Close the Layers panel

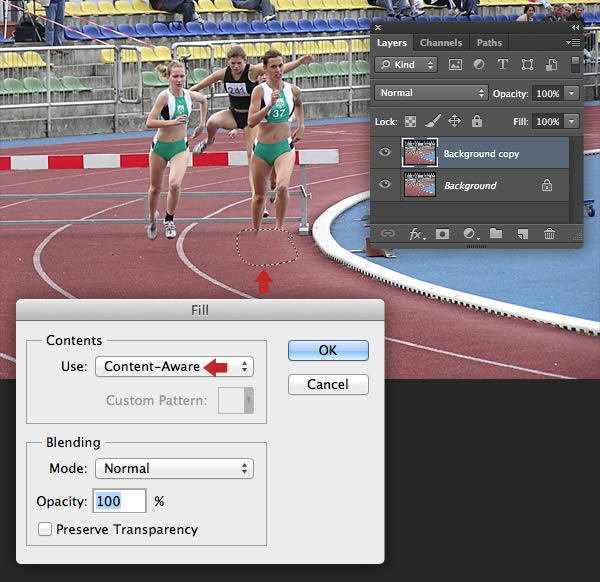coord(378,28)
